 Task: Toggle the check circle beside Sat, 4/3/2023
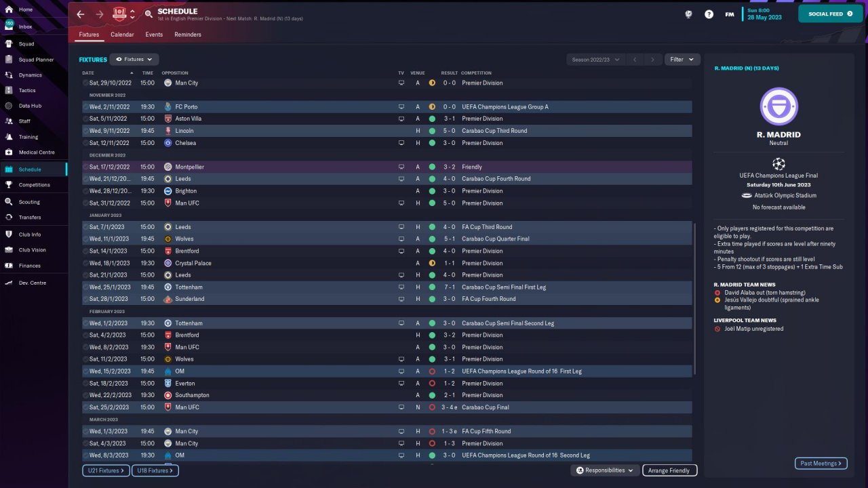[85, 443]
